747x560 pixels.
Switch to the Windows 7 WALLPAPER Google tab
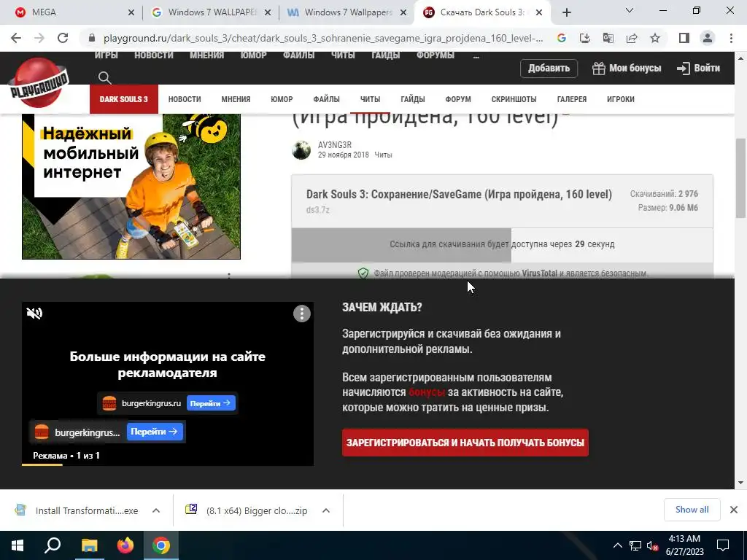[209, 13]
